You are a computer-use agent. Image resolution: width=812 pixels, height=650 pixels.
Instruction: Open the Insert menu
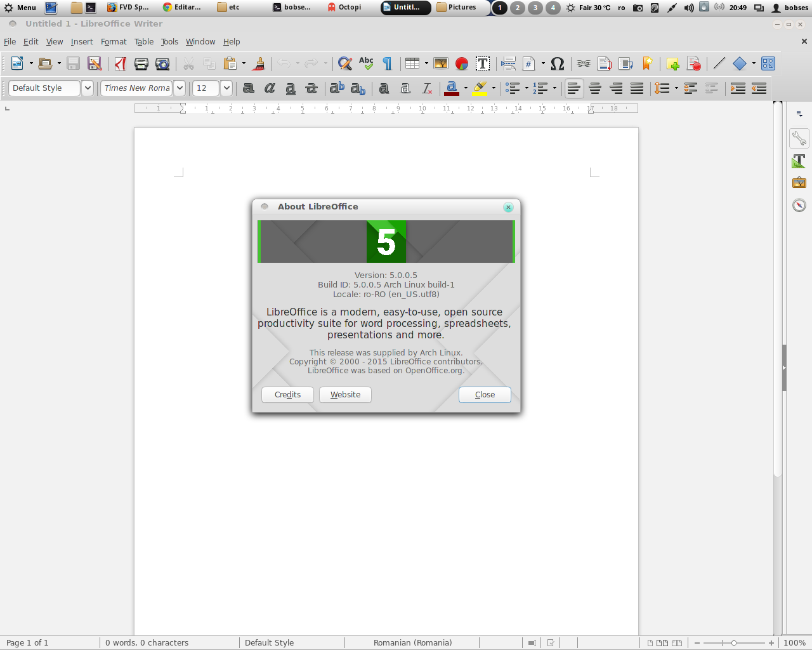[x=82, y=41]
